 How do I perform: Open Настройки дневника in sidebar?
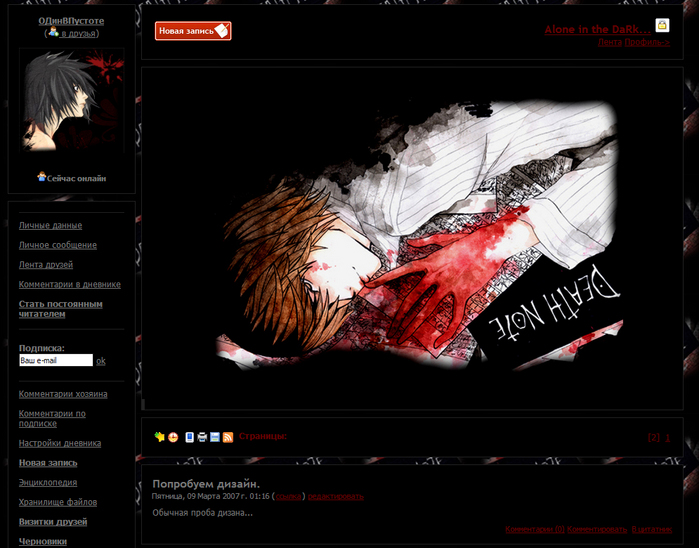coord(60,443)
